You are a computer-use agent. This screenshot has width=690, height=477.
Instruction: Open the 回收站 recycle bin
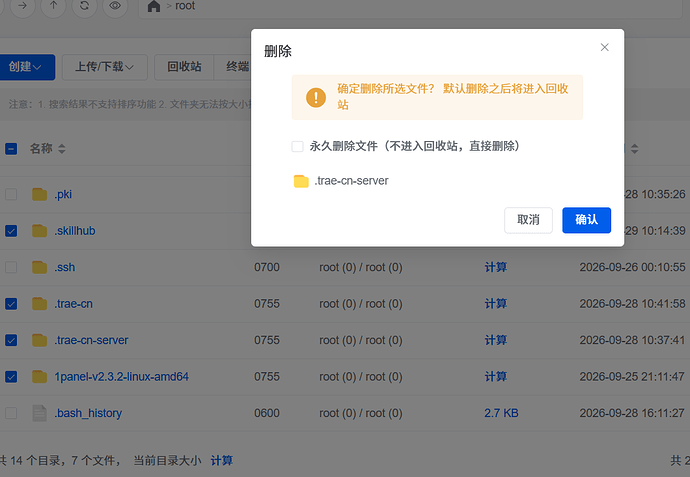(184, 67)
